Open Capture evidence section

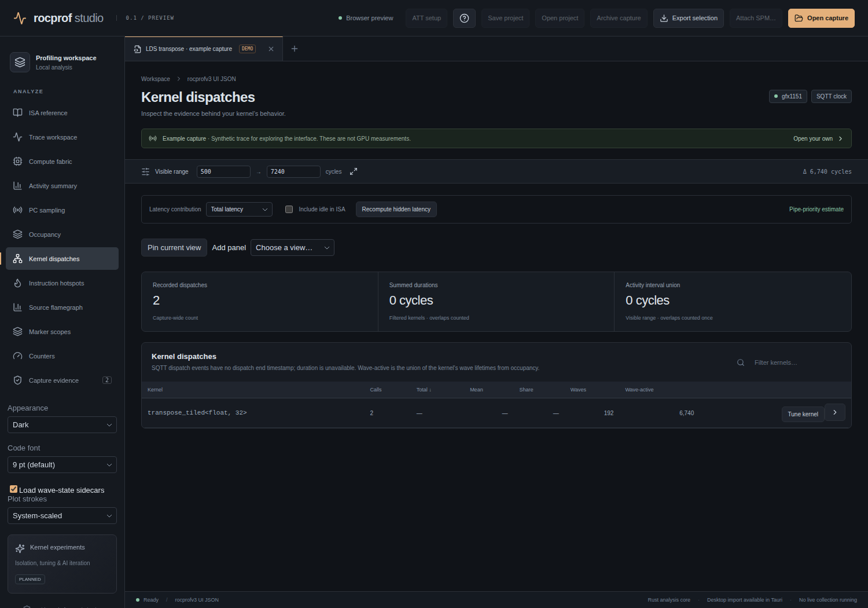tap(62, 380)
